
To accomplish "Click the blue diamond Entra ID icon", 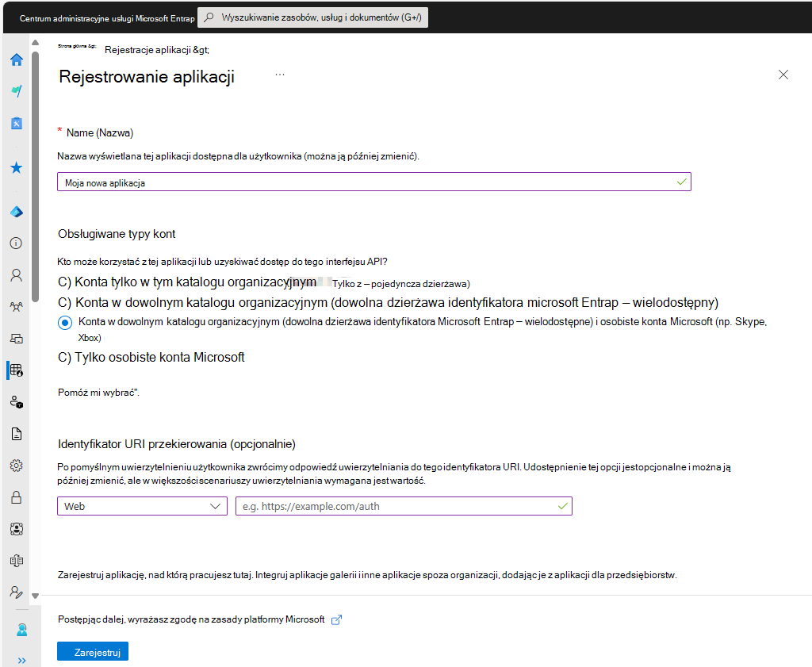I will (17, 212).
